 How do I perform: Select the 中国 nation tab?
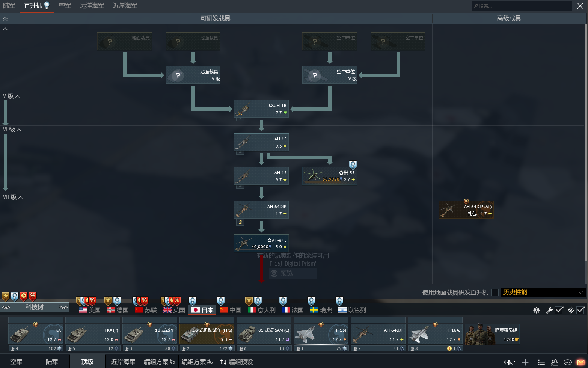click(231, 310)
